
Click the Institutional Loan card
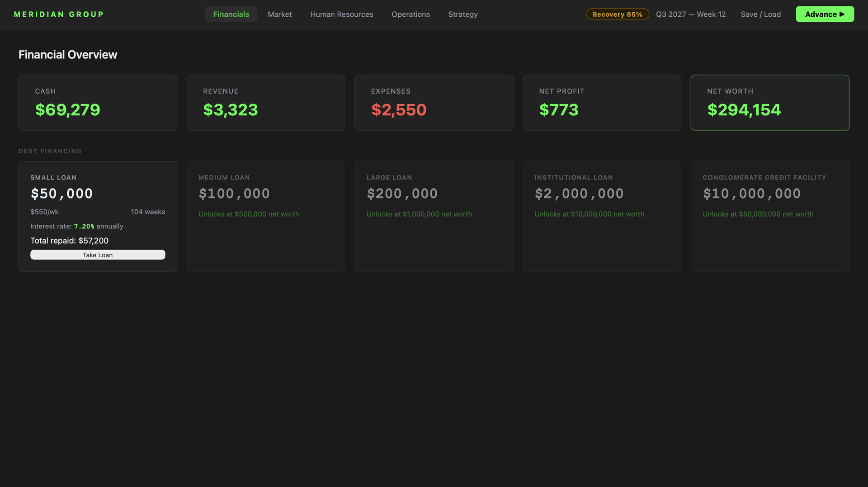click(602, 216)
